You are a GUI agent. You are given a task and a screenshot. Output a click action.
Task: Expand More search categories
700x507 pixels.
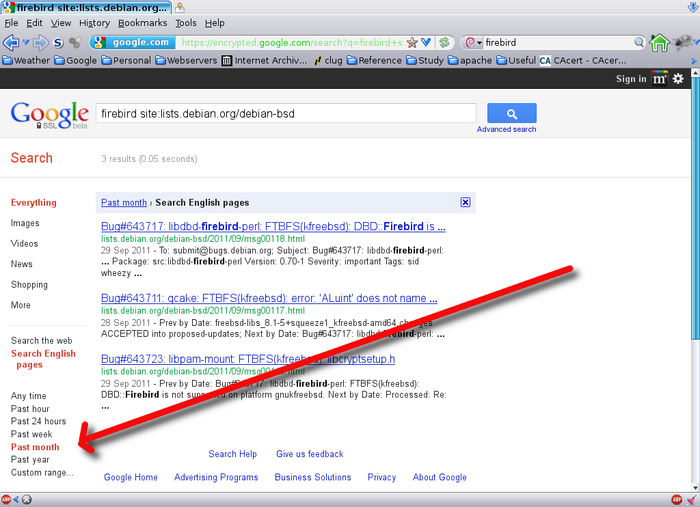pyautogui.click(x=21, y=305)
